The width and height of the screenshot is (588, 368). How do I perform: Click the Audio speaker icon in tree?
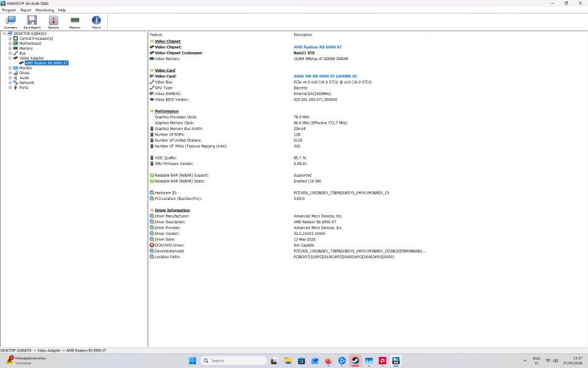point(15,78)
